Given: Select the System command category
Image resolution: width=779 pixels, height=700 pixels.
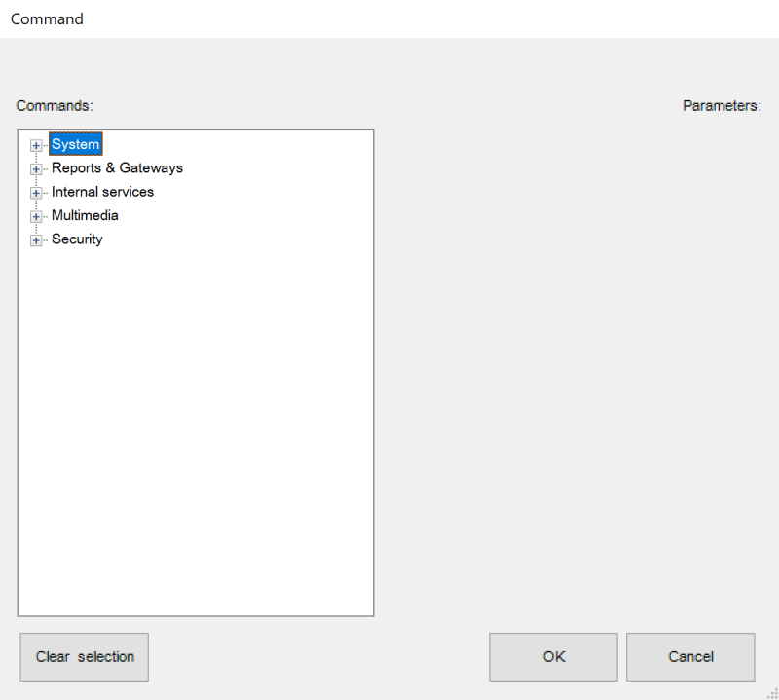Looking at the screenshot, I should 75,144.
